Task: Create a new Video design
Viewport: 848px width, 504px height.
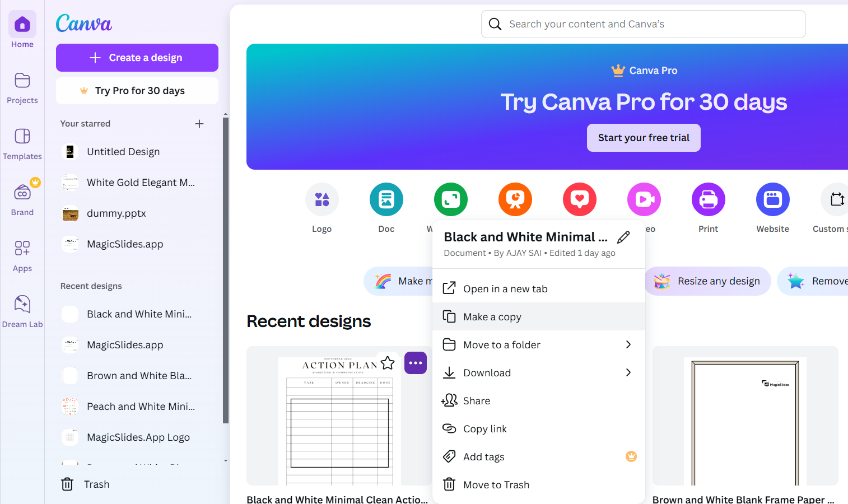Action: pos(644,199)
